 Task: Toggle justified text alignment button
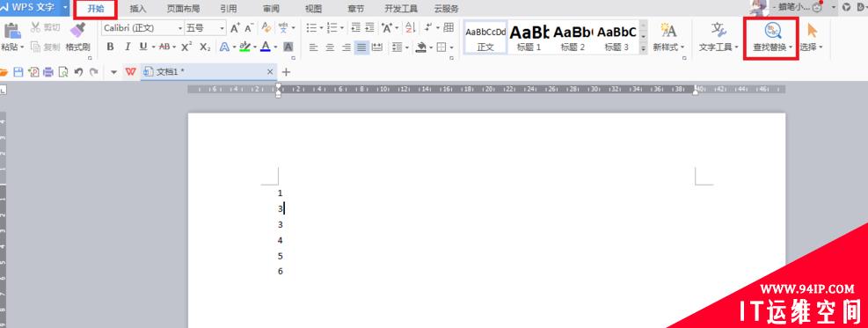[361, 47]
